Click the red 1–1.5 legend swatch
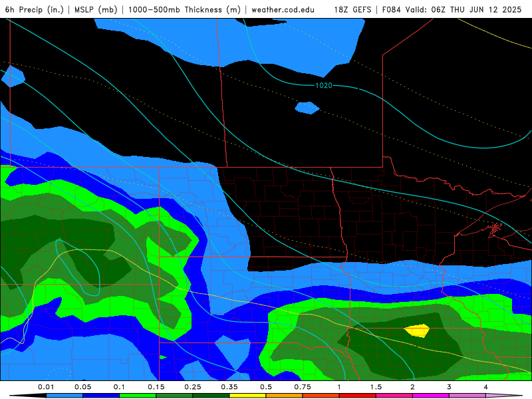The image size is (532, 399). tap(358, 396)
